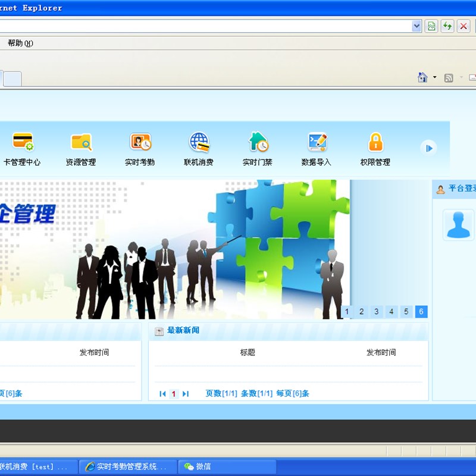This screenshot has width=476, height=476.
Task: Open the 资源管理 folder icon
Action: 81,142
